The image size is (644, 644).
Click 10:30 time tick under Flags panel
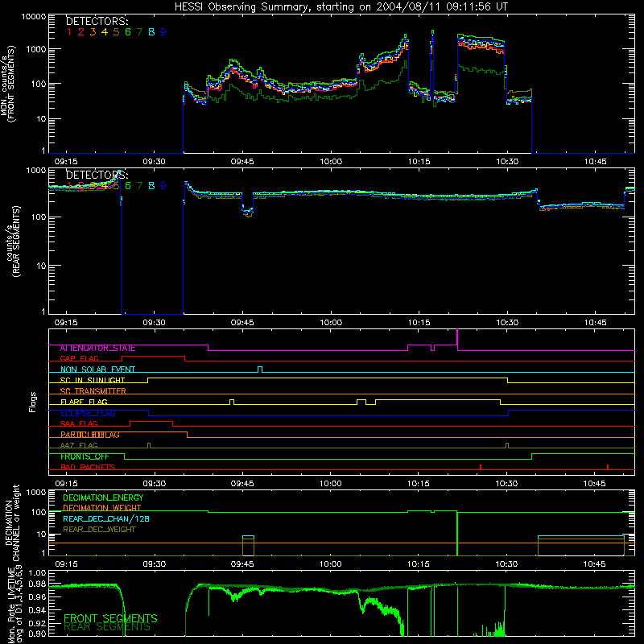click(x=507, y=484)
